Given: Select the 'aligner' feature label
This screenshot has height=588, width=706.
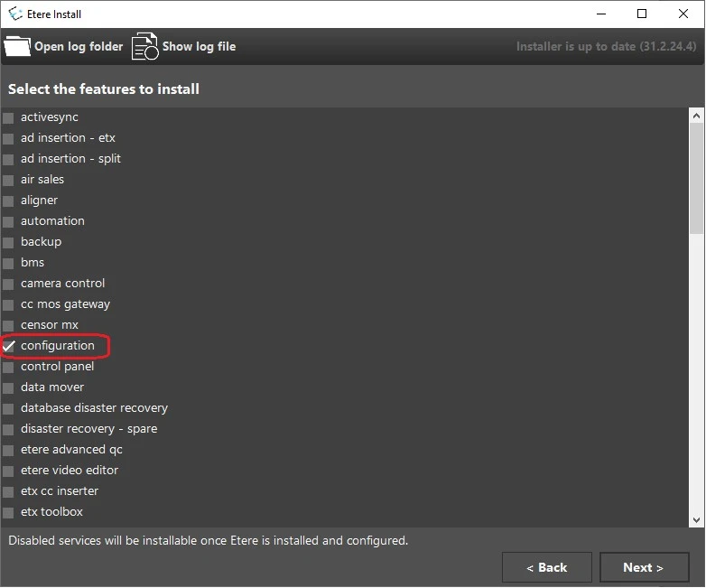Looking at the screenshot, I should coord(39,200).
